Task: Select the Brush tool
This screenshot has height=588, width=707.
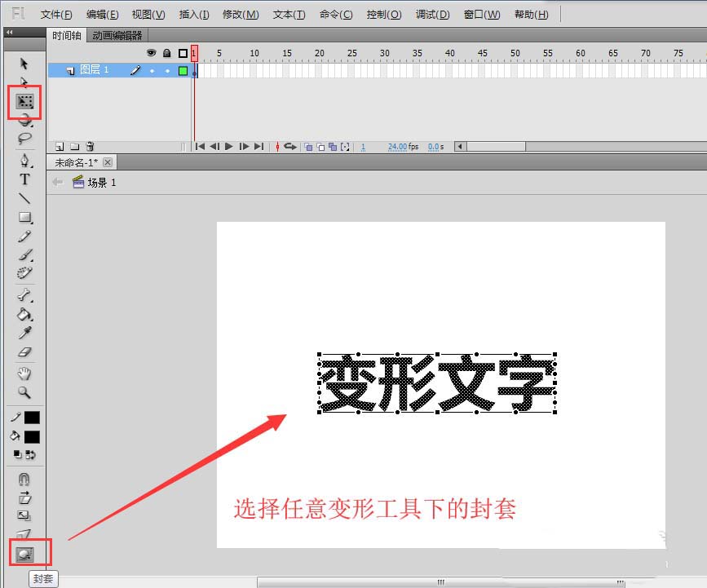Action: pyautogui.click(x=25, y=254)
